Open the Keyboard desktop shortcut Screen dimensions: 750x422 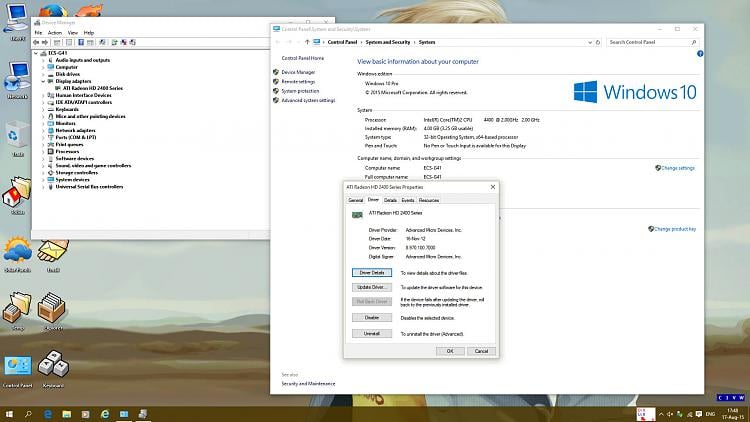point(53,368)
